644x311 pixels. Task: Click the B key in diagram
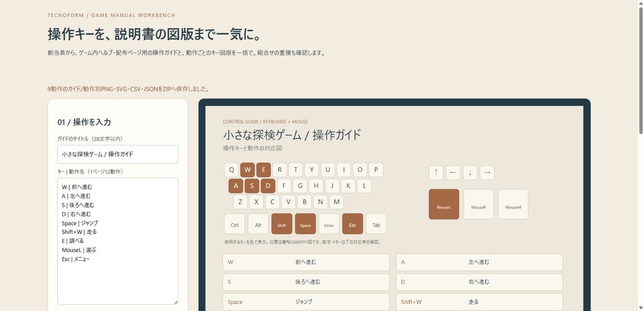(304, 202)
